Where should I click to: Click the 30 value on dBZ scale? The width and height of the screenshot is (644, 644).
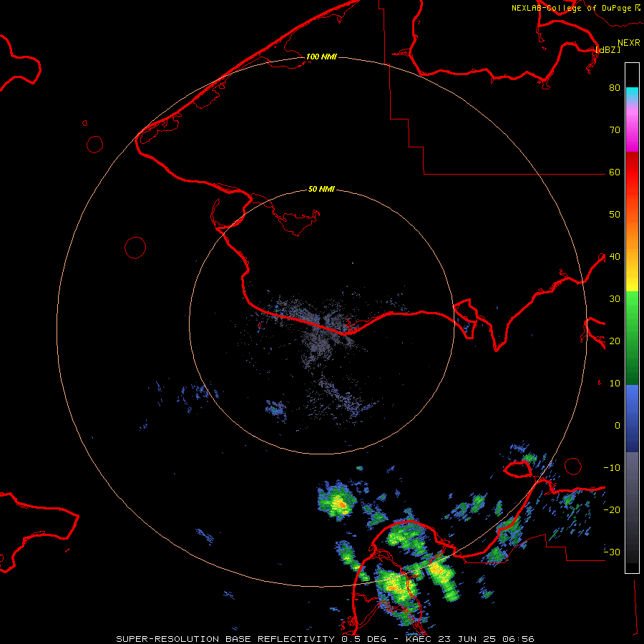tap(615, 299)
